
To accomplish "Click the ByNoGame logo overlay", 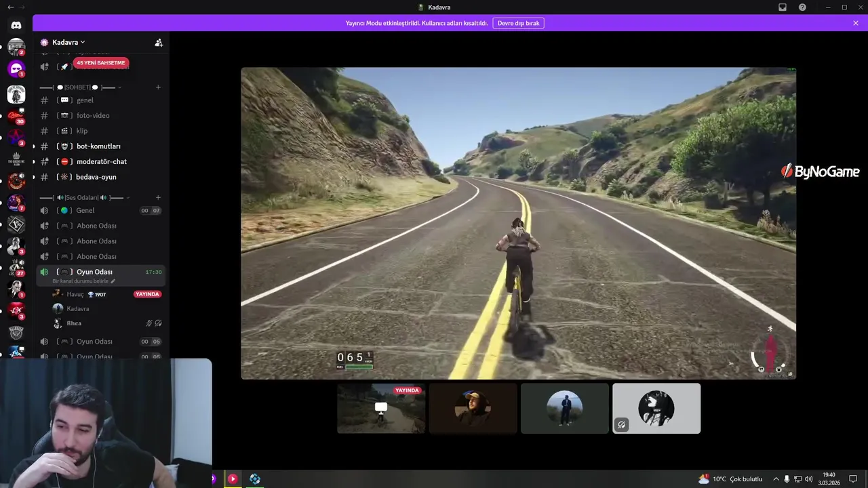I will [x=820, y=171].
